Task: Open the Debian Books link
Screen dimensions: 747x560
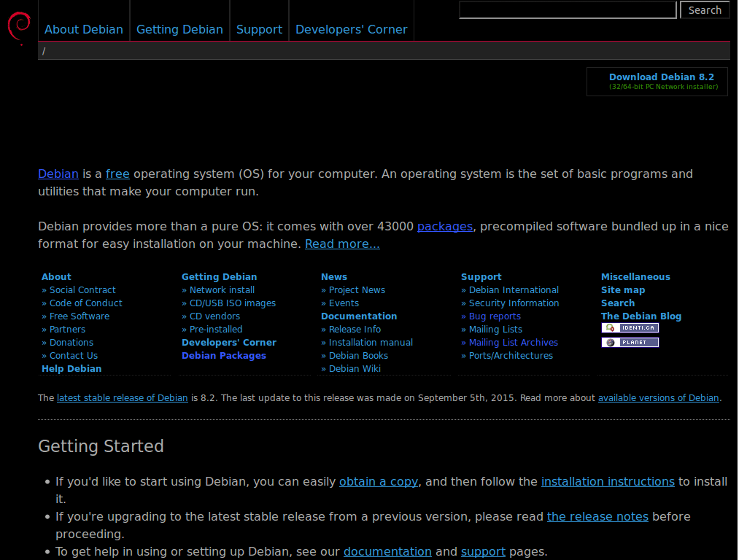Action: click(358, 355)
